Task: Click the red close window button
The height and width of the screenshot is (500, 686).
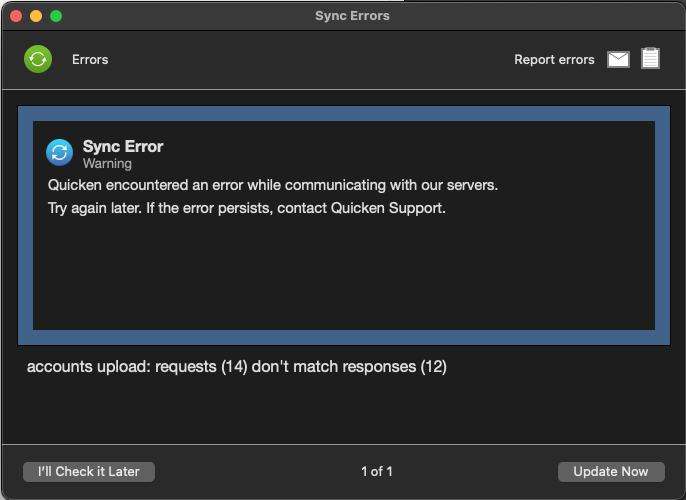Action: point(16,16)
